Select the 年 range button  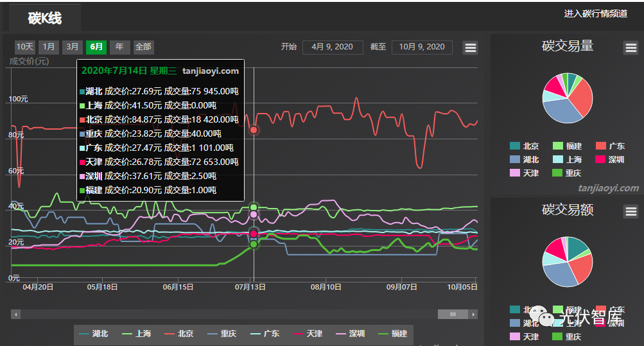coord(119,47)
